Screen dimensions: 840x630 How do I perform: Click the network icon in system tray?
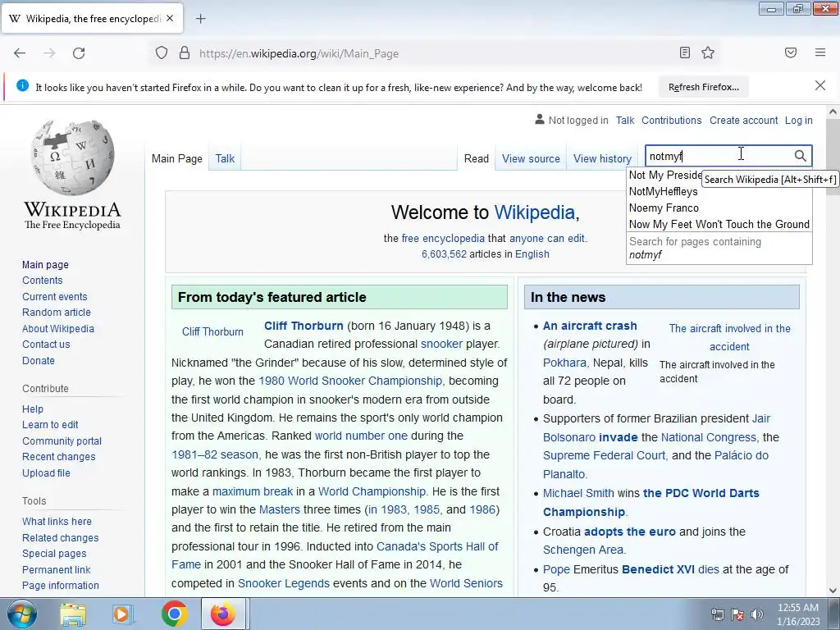(717, 614)
